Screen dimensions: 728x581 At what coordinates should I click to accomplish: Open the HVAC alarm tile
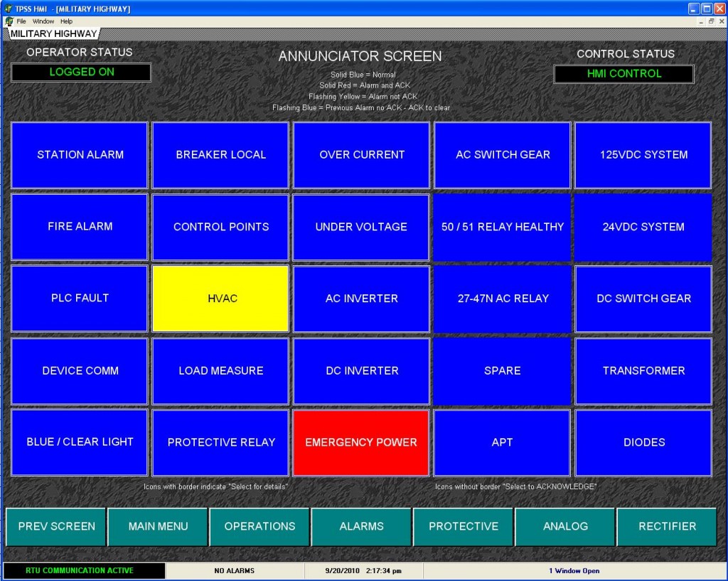point(220,299)
